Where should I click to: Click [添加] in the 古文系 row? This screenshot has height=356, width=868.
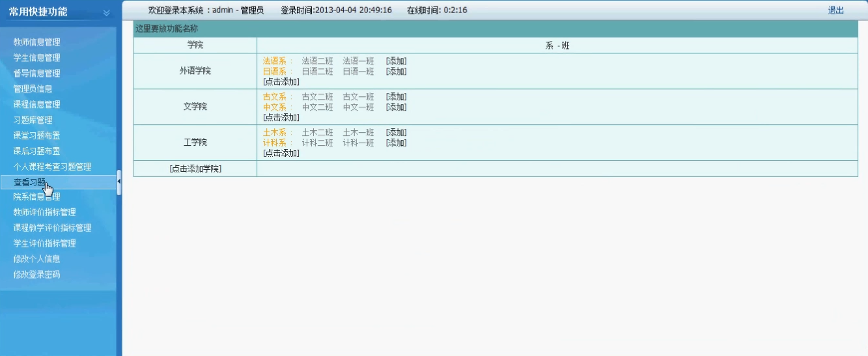(x=397, y=97)
